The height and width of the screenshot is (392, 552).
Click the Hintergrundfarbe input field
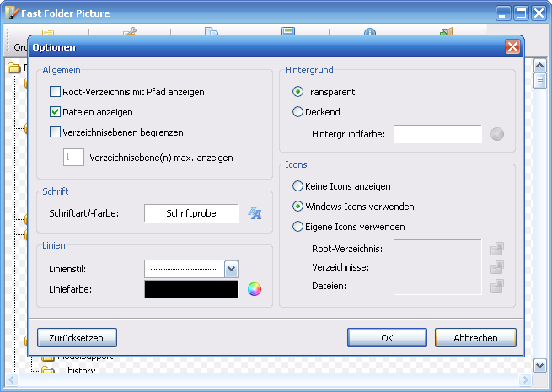tap(437, 134)
